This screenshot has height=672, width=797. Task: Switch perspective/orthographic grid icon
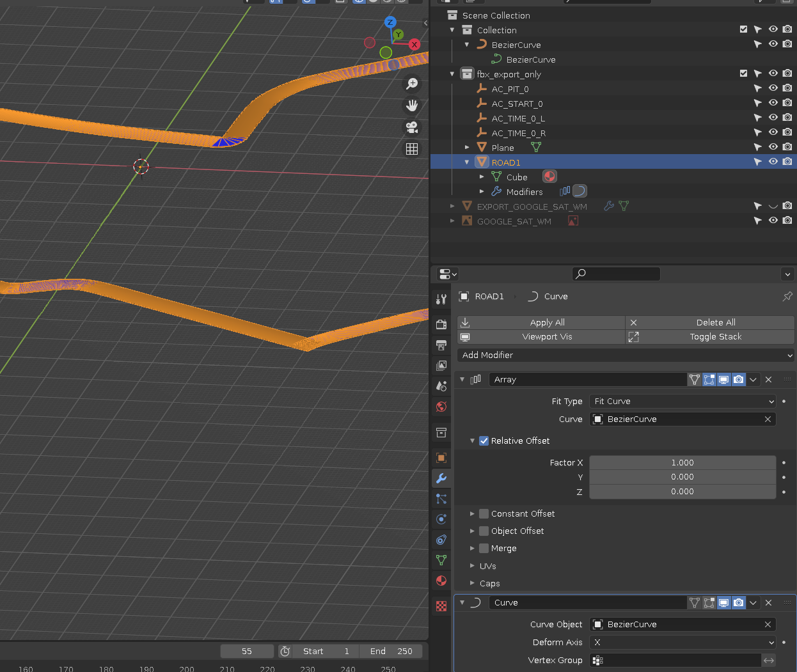[412, 149]
